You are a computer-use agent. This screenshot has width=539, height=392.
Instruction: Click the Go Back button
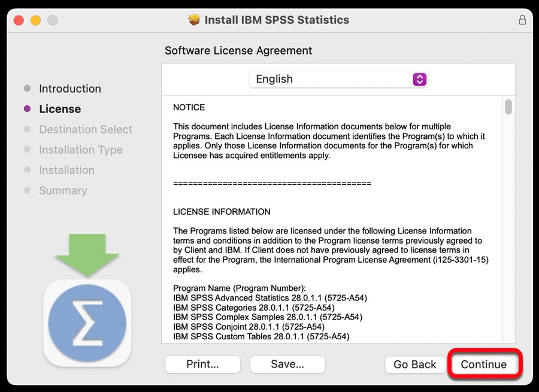415,364
